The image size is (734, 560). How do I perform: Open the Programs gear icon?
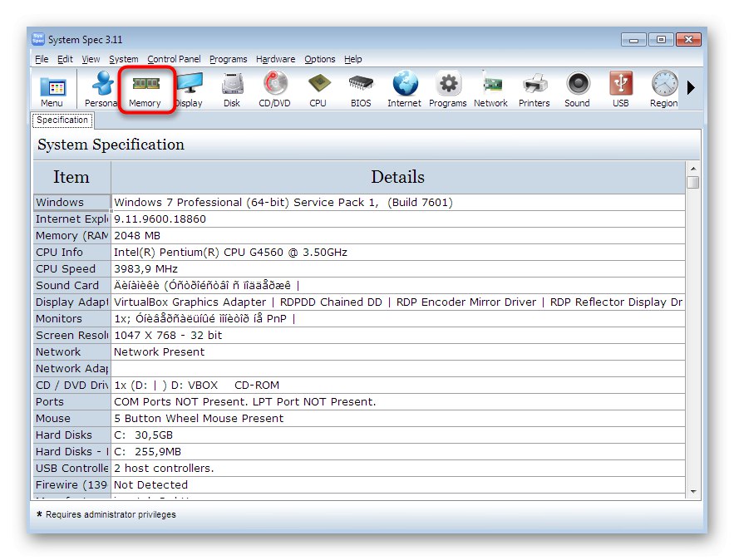(x=448, y=90)
